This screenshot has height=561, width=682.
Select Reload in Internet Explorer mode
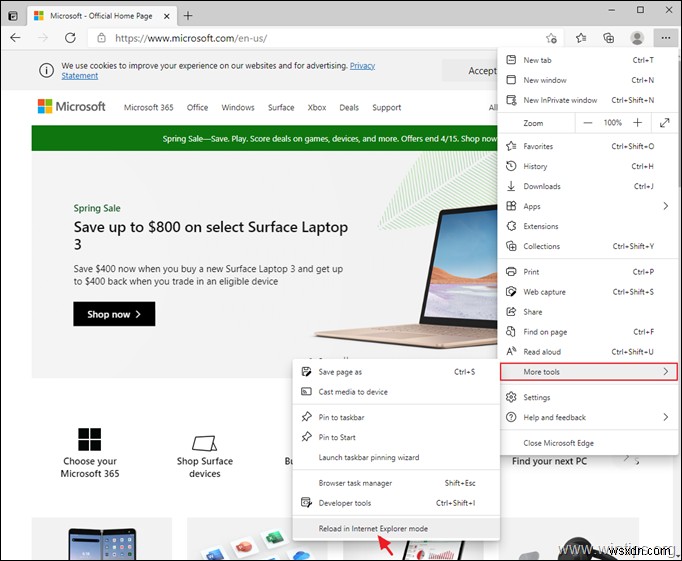point(396,529)
